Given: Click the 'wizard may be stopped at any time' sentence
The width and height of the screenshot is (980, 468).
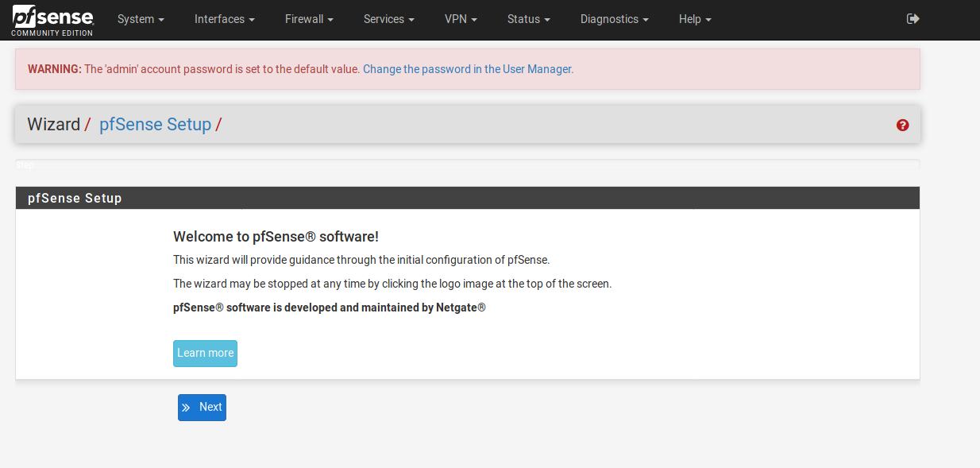Looking at the screenshot, I should point(392,284).
